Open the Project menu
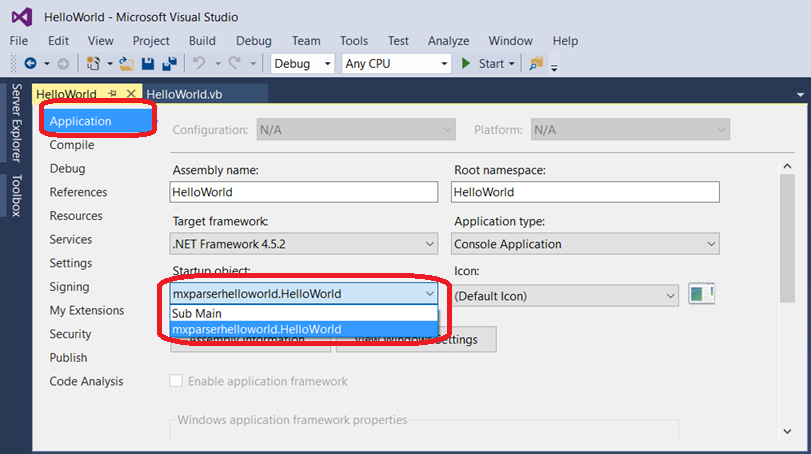 coord(151,41)
